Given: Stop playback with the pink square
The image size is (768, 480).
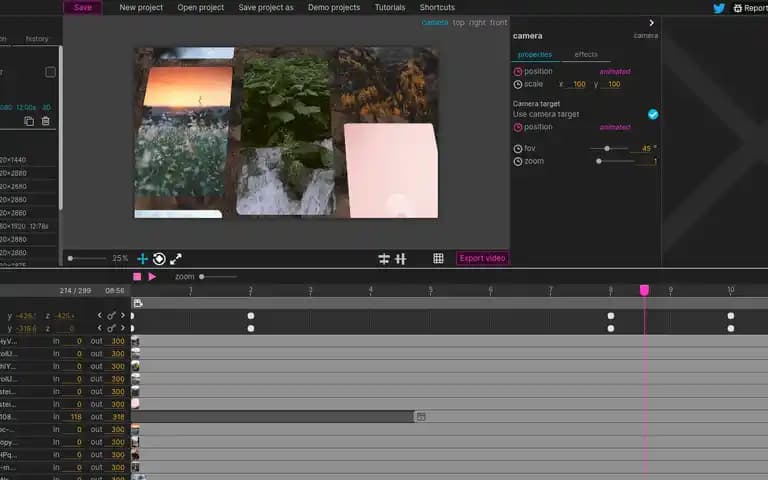Looking at the screenshot, I should (x=137, y=277).
